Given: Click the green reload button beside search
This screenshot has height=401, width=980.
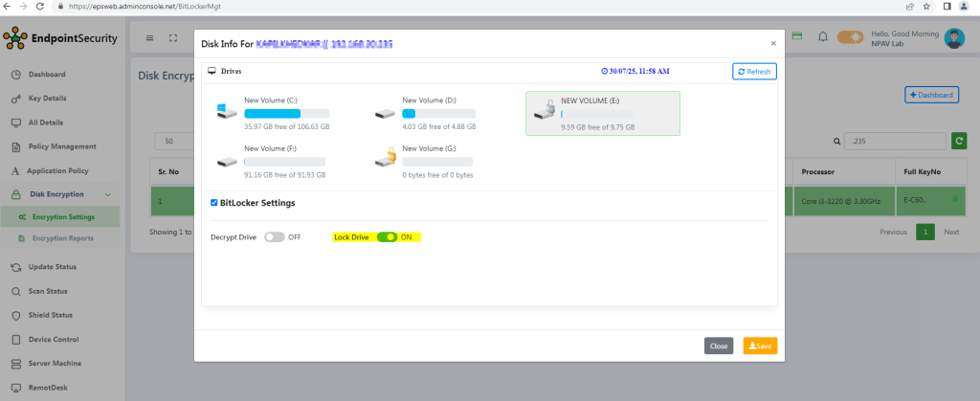Looking at the screenshot, I should coord(958,141).
